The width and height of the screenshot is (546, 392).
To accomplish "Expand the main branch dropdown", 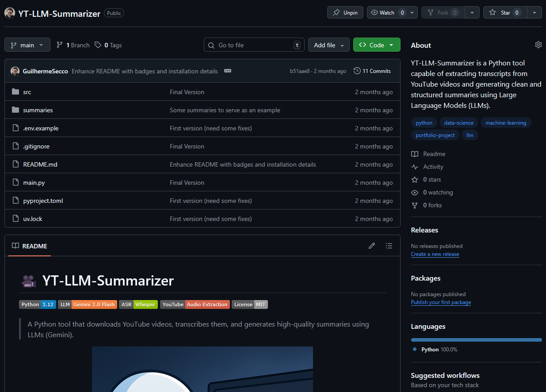I will click(27, 45).
